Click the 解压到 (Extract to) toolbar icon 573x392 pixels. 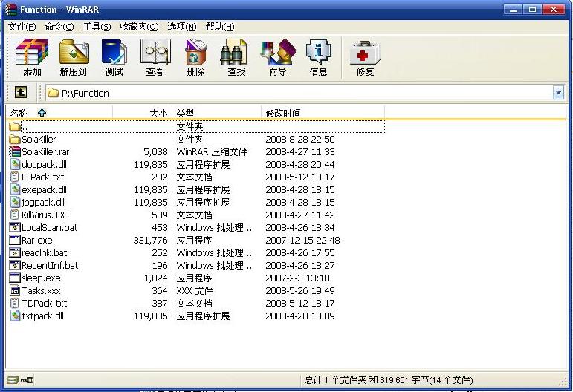click(74, 57)
